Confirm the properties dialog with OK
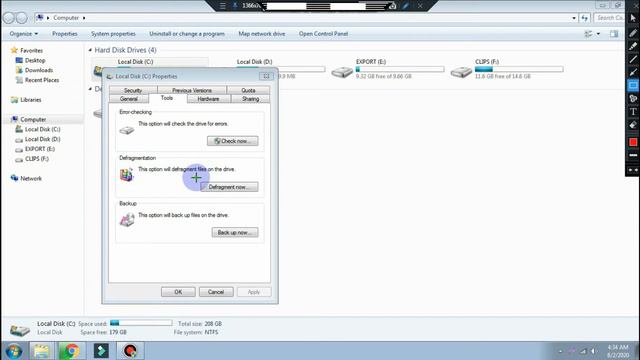 (178, 292)
